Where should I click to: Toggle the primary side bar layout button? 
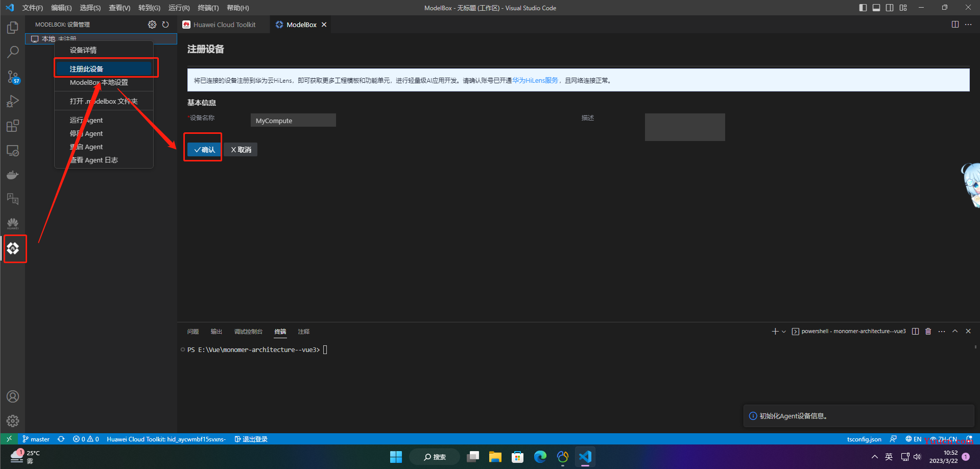[x=863, y=8]
